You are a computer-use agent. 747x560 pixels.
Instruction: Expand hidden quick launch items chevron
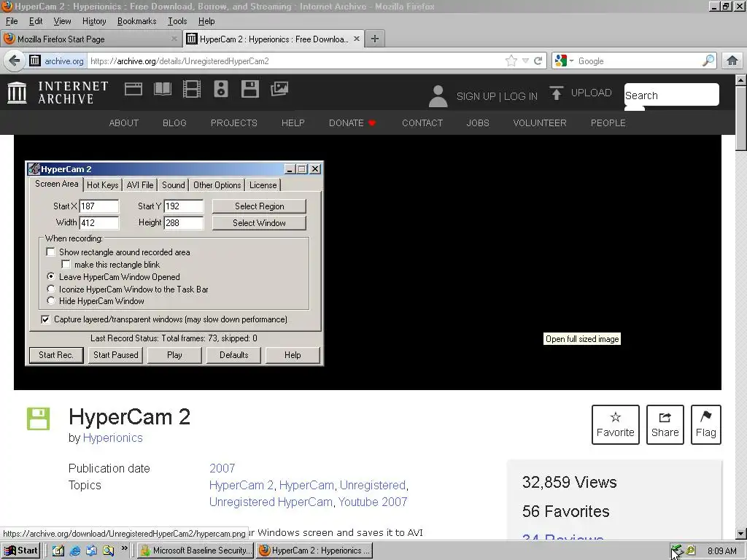(124, 548)
